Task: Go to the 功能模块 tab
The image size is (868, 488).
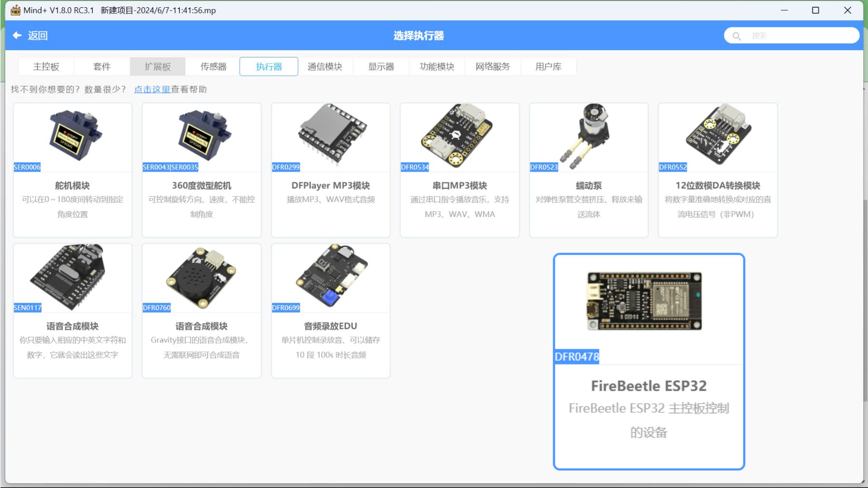Action: pyautogui.click(x=437, y=67)
